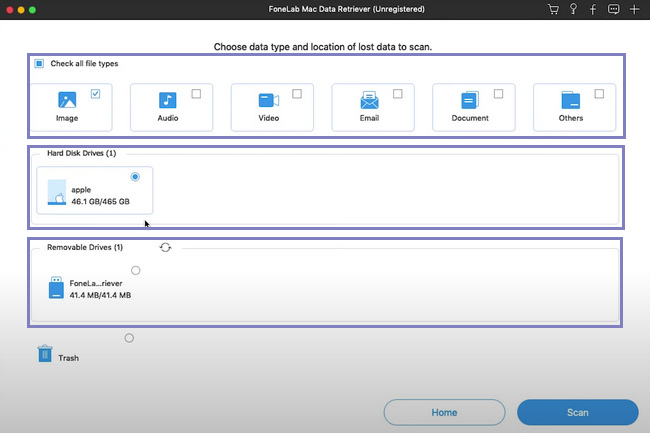650x433 pixels.
Task: Refresh the Removable Drives list
Action: pyautogui.click(x=165, y=247)
